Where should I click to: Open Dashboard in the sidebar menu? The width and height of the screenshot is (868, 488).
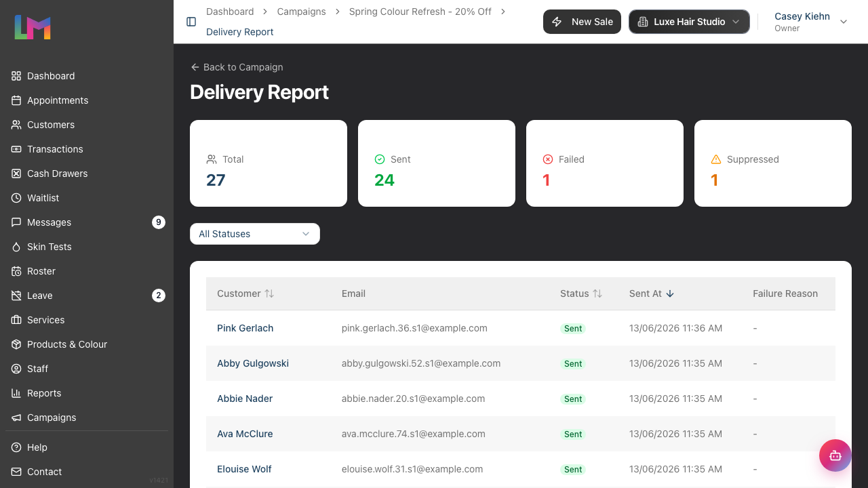click(87, 76)
